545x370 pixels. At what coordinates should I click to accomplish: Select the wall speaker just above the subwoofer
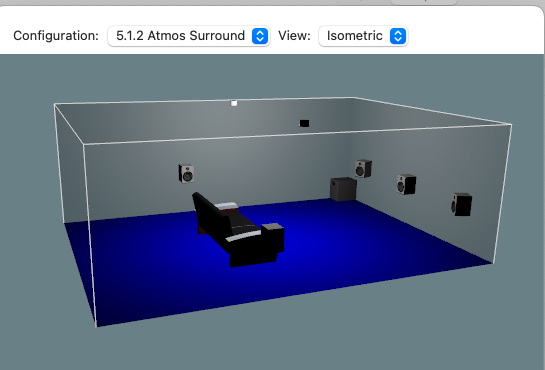[x=364, y=168]
